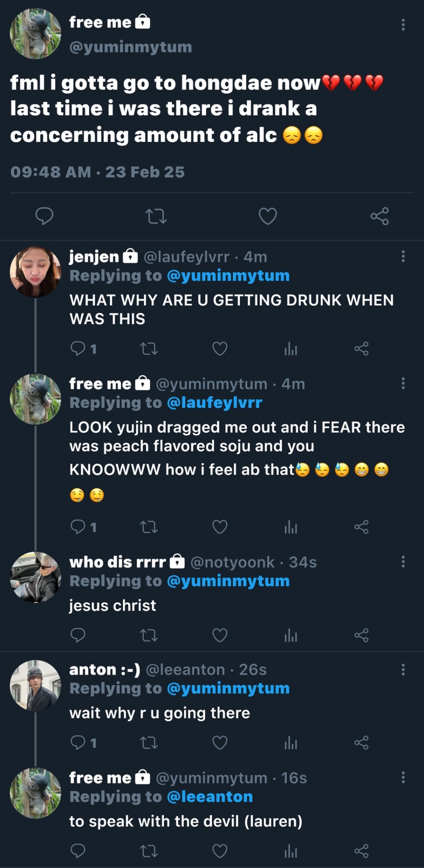This screenshot has width=424, height=868.
Task: Open who dis rrrr's profile picture
Action: click(35, 577)
